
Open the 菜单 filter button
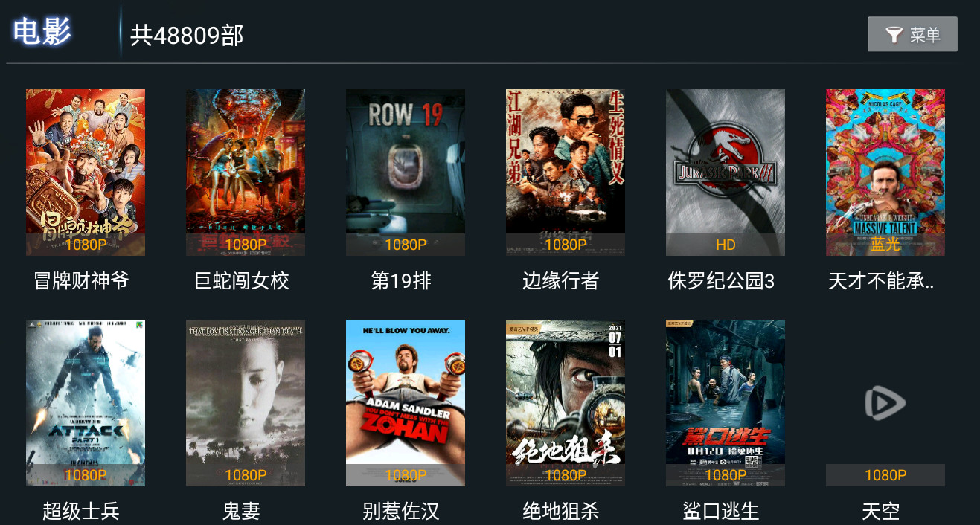[912, 34]
